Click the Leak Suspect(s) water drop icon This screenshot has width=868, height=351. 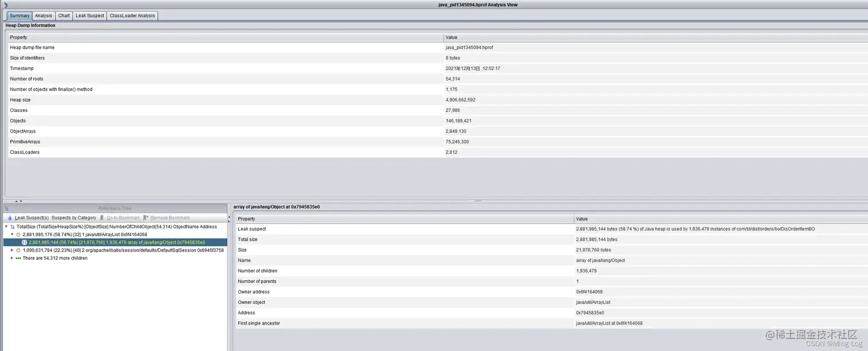tap(10, 218)
